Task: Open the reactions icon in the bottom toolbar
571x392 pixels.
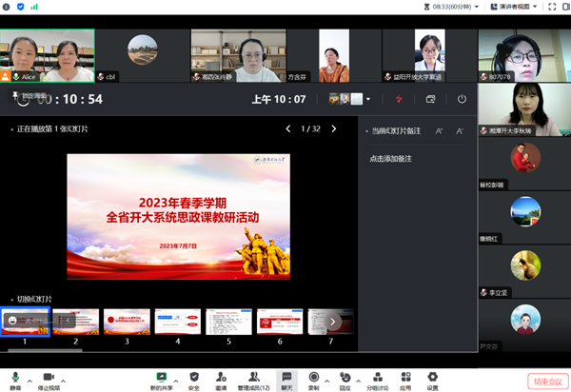Action: (x=345, y=381)
